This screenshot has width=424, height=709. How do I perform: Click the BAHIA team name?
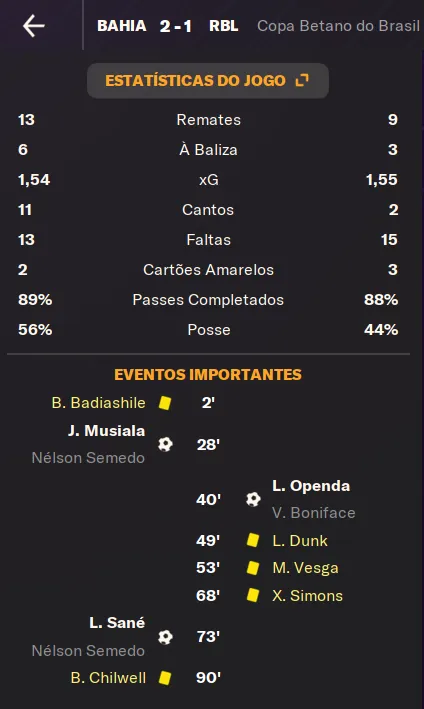pos(122,26)
